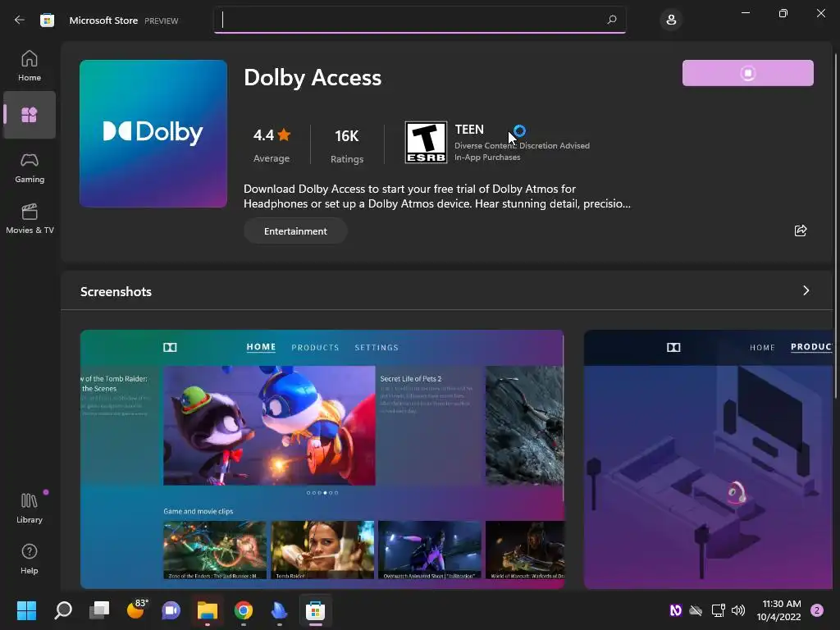Open the Help section
The height and width of the screenshot is (630, 840).
30,559
